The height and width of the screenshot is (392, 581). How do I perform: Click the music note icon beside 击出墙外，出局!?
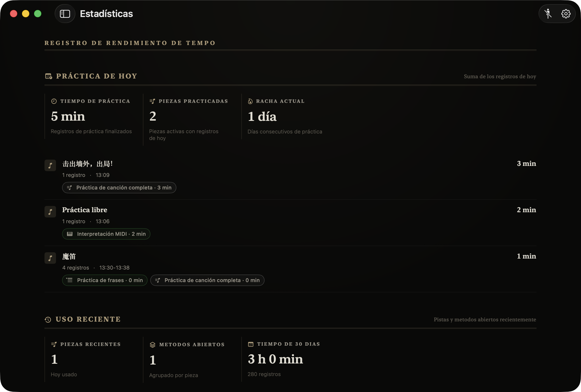click(50, 165)
